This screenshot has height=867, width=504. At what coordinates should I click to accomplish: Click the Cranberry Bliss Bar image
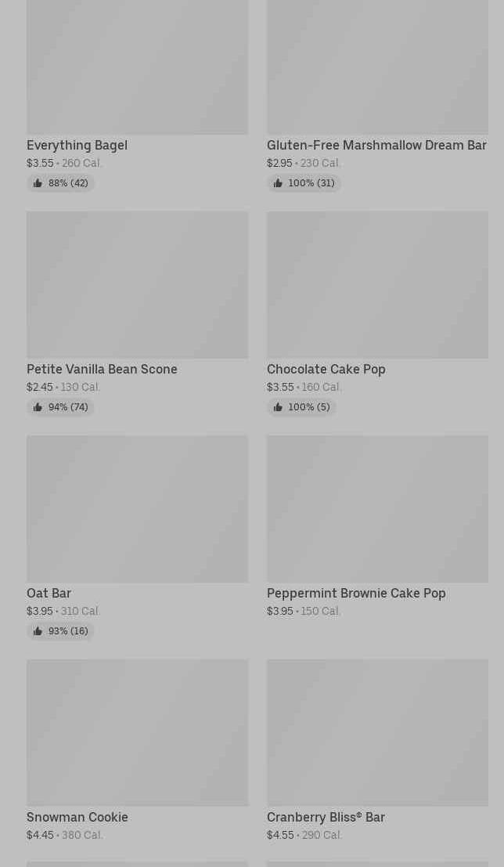tap(377, 732)
